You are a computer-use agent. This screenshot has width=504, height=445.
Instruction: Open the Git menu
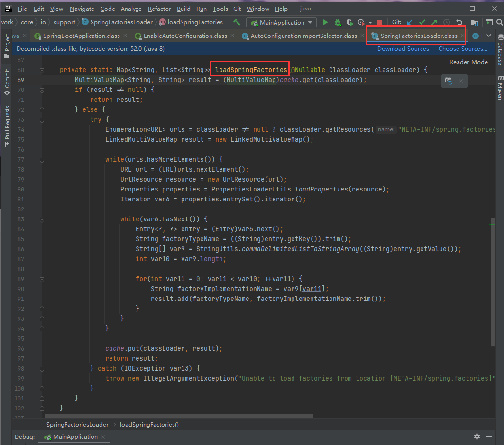pyautogui.click(x=237, y=9)
